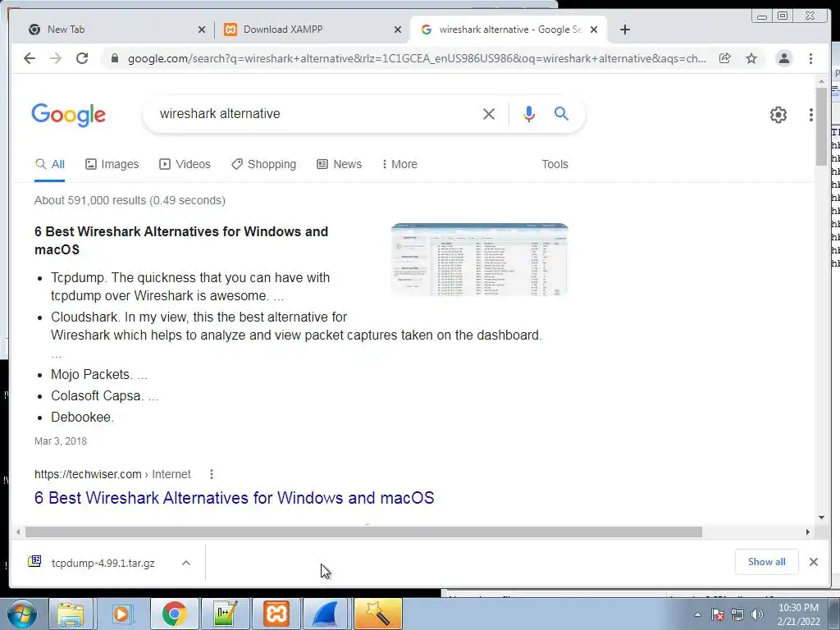Switch to Images results
The width and height of the screenshot is (840, 630).
[112, 164]
